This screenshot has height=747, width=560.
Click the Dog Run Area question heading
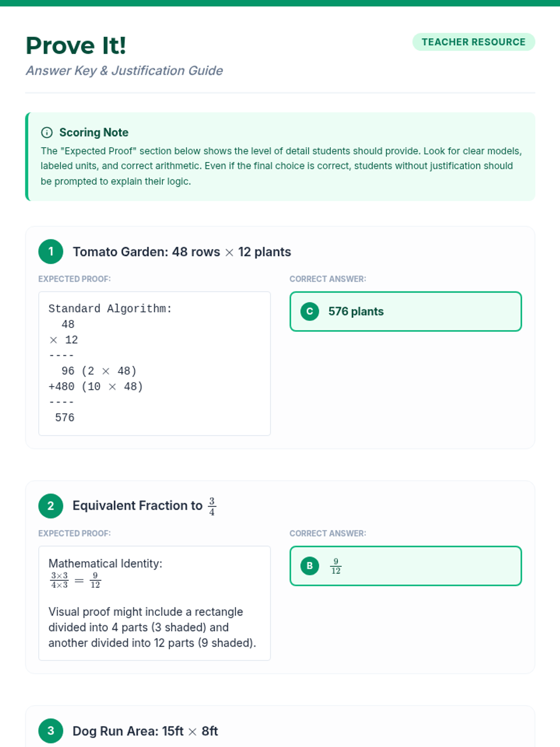pos(145,731)
